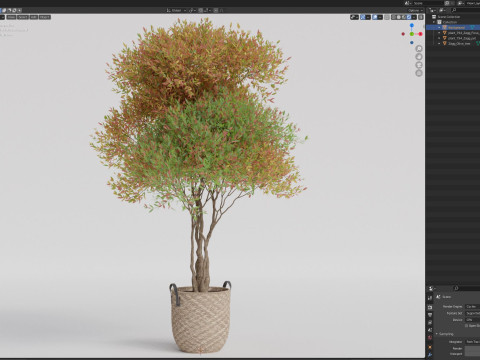The width and height of the screenshot is (480, 360).
Task: Toggle viewport gizmos display
Action: coord(363,17)
